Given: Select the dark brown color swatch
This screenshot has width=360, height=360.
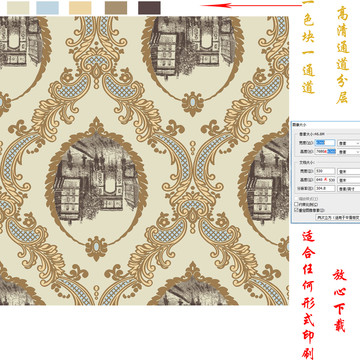Looking at the screenshot, I should 149,8.
